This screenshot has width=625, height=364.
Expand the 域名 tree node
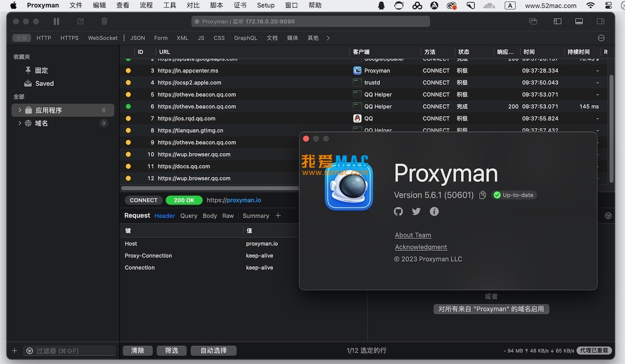tap(19, 123)
